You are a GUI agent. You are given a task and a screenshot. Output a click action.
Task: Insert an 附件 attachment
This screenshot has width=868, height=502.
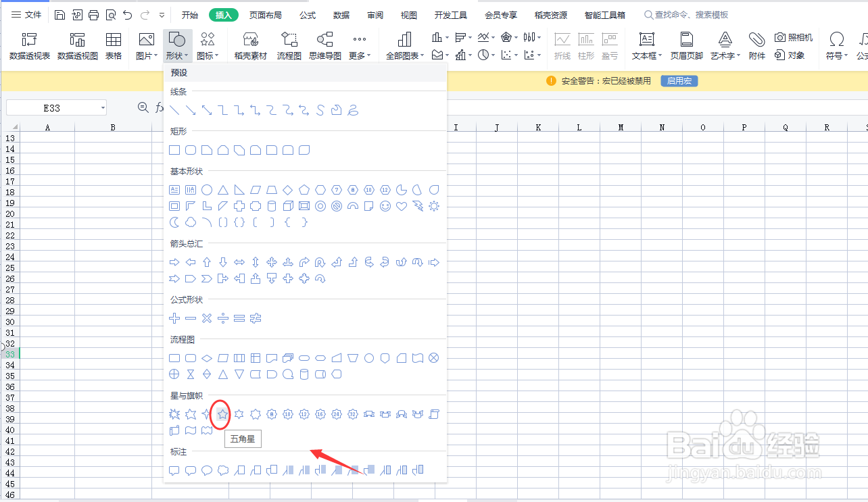pyautogui.click(x=757, y=46)
